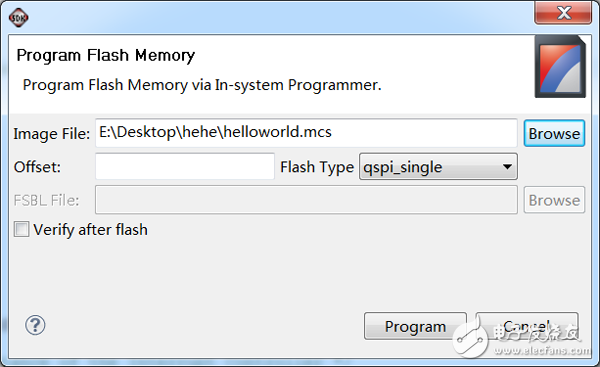Open help via the question mark icon
Image resolution: width=600 pixels, height=367 pixels.
(35, 325)
